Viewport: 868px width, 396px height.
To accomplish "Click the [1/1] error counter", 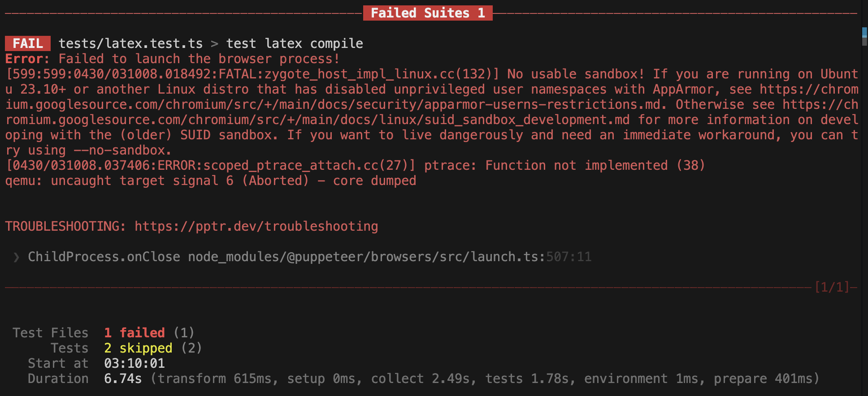I will [x=832, y=287].
